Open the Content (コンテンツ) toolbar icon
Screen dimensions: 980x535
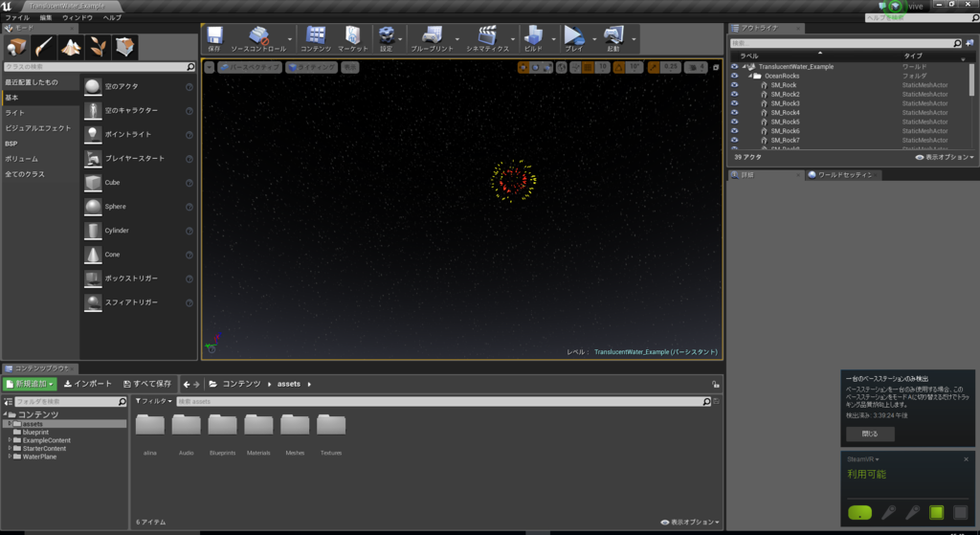tap(316, 38)
